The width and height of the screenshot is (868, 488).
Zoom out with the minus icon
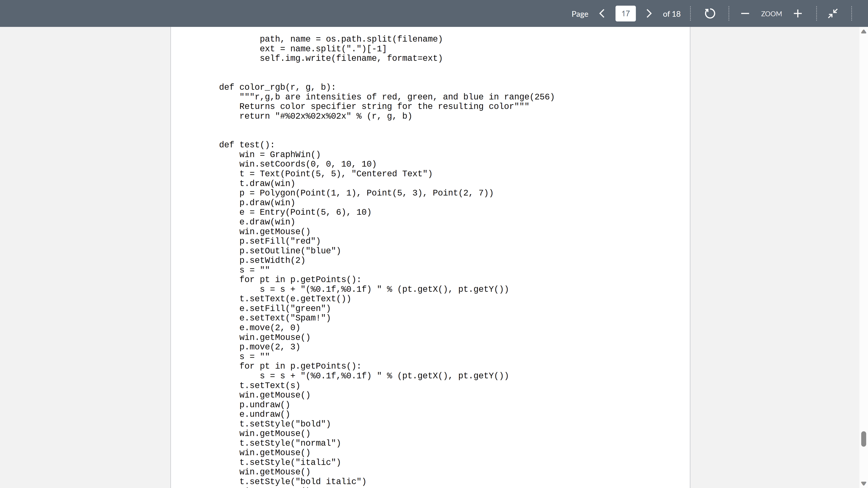(745, 14)
